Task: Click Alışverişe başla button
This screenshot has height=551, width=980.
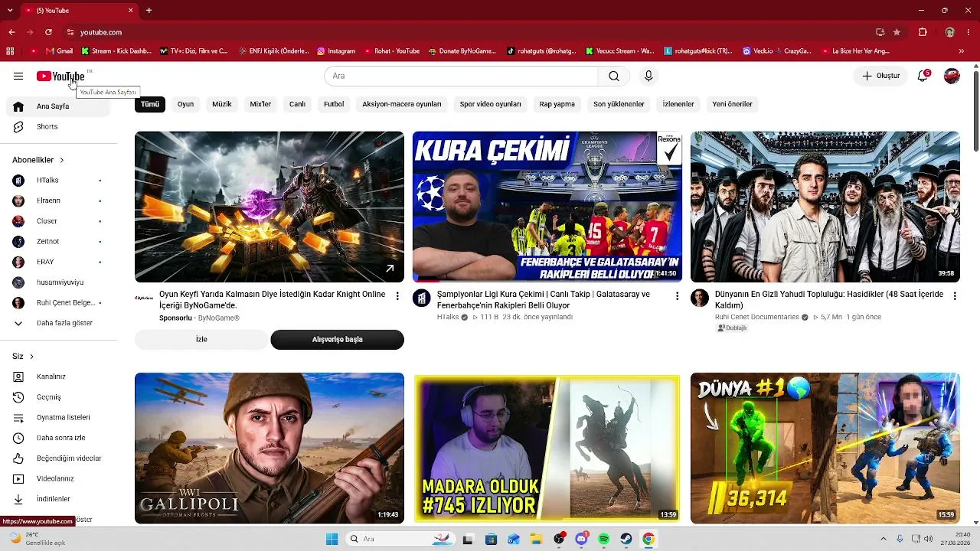Action: point(337,339)
